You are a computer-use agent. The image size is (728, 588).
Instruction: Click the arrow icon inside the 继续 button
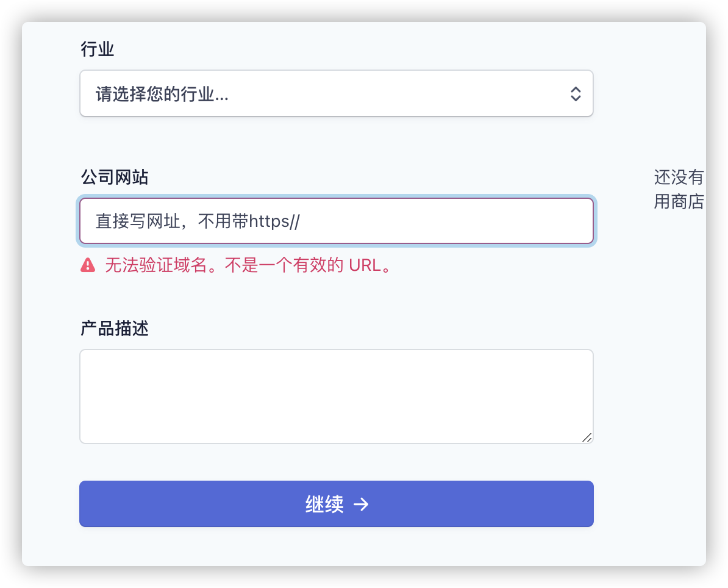pos(362,504)
